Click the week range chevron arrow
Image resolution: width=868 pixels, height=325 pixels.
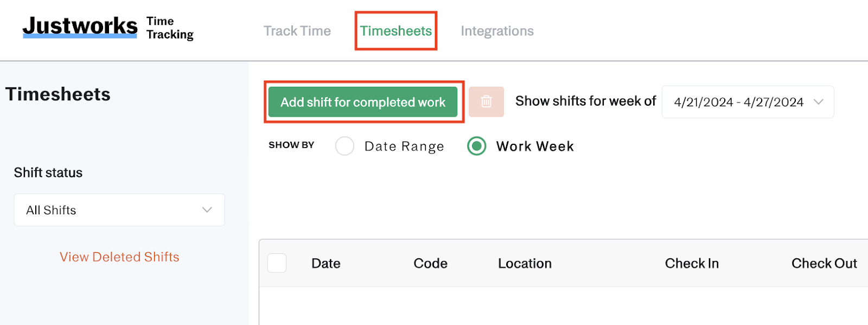point(819,101)
